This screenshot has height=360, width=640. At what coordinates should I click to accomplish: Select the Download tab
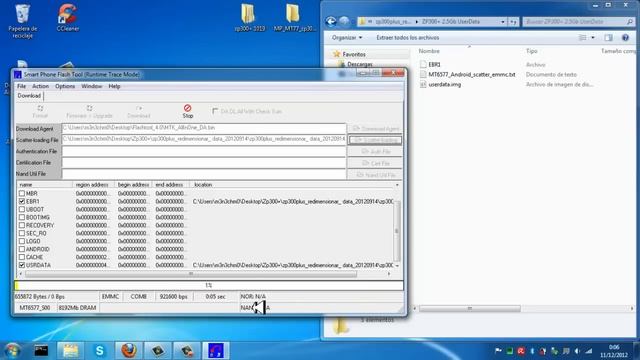[x=29, y=96]
